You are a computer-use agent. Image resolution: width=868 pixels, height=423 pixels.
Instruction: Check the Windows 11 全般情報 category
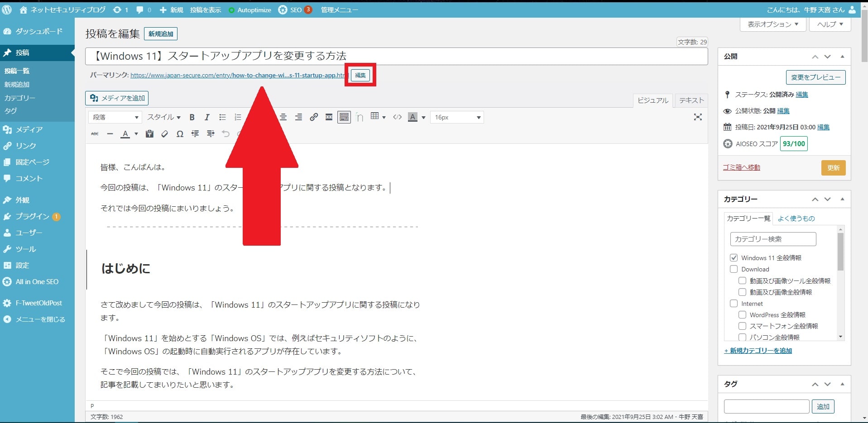(734, 258)
